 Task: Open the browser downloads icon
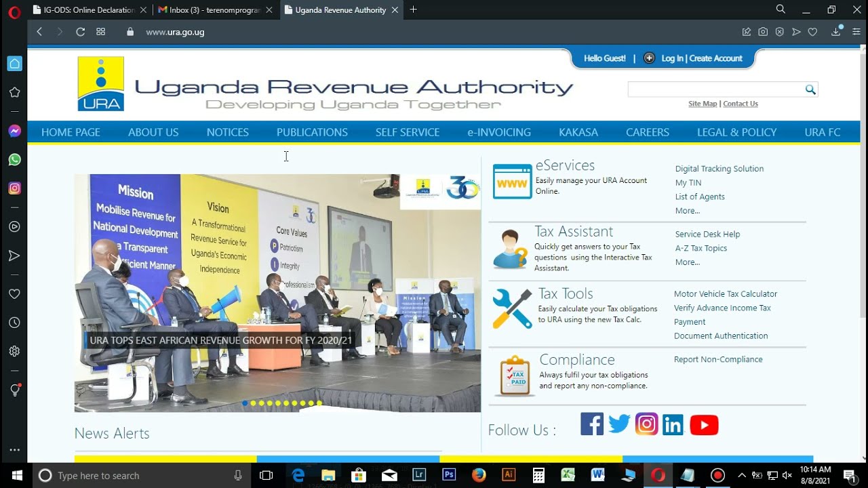837,31
